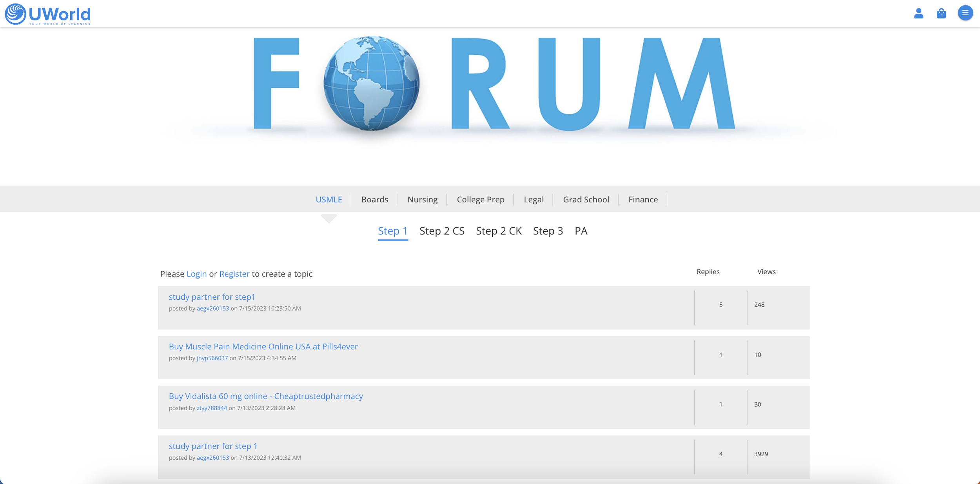Switch to the Step 3 subforum

click(x=548, y=231)
